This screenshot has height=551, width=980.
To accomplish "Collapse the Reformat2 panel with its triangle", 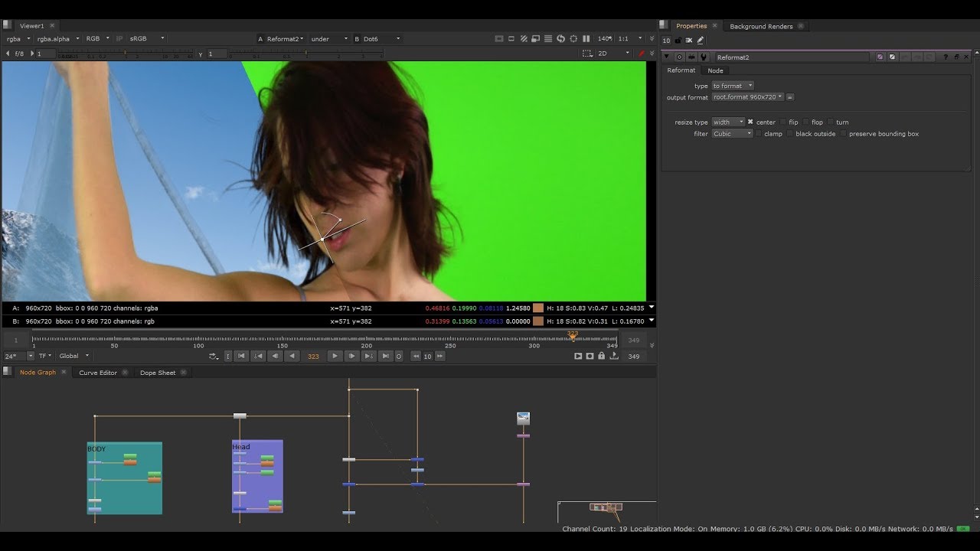I will tap(667, 57).
